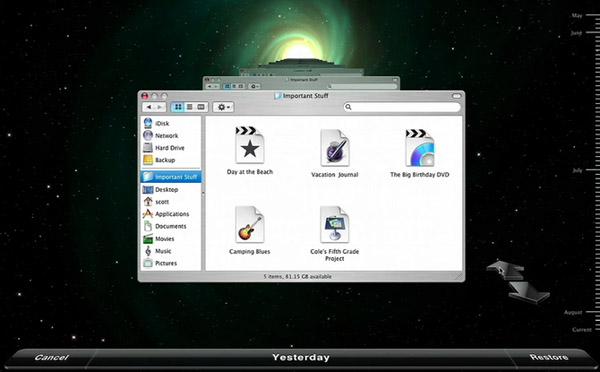The image size is (600, 372).
Task: Open the Day at the Beach movie file
Action: 249,145
